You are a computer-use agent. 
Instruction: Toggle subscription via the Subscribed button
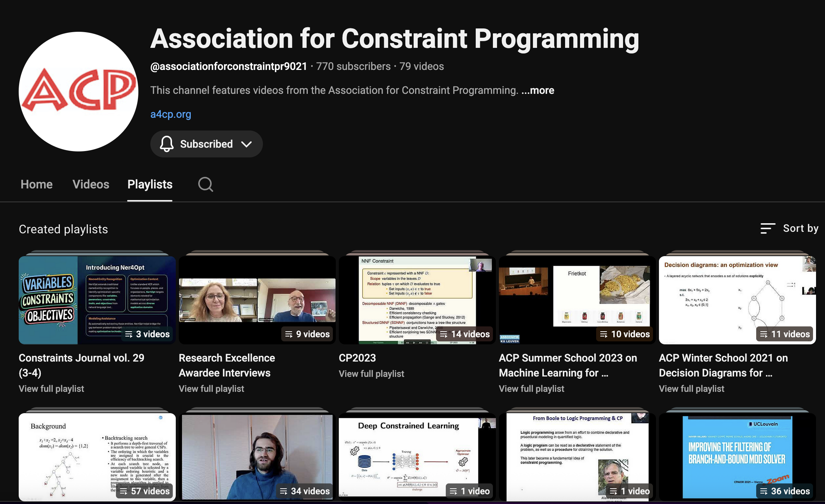(x=206, y=144)
